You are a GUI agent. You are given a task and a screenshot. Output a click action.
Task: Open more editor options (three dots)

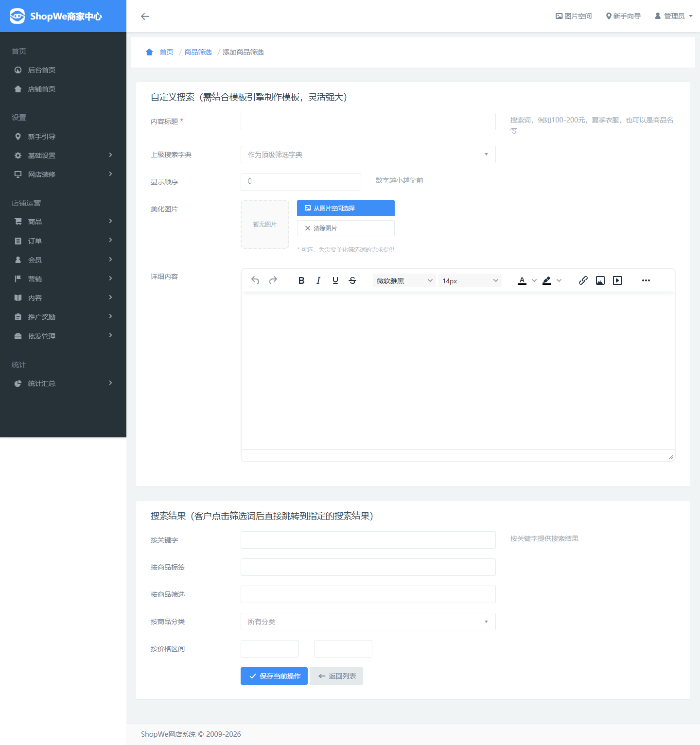[646, 280]
